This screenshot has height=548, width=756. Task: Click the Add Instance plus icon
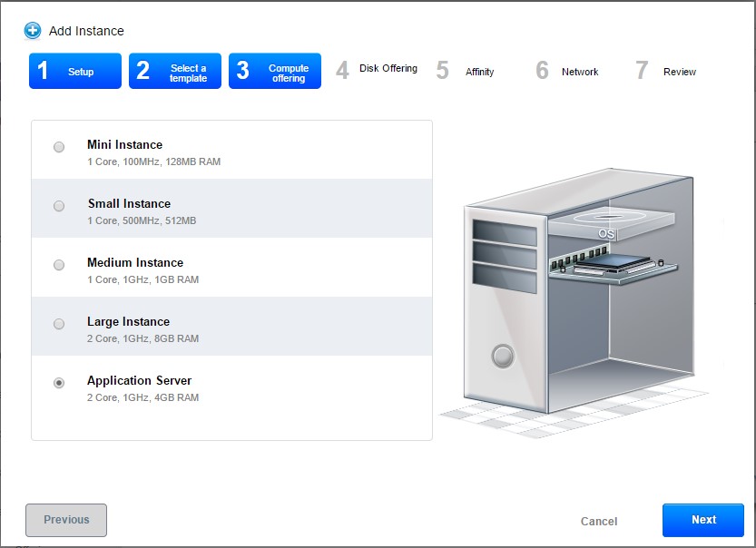33,31
